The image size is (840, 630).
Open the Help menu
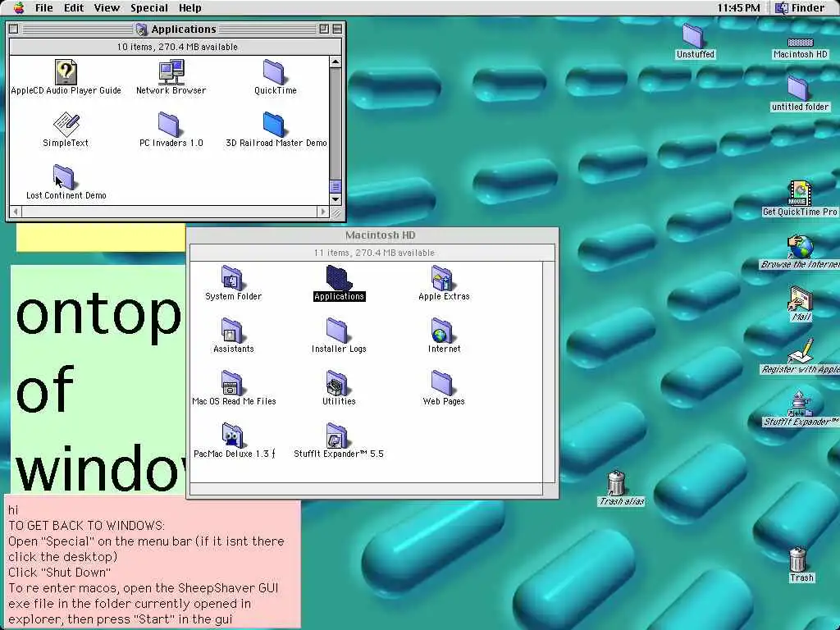[189, 8]
